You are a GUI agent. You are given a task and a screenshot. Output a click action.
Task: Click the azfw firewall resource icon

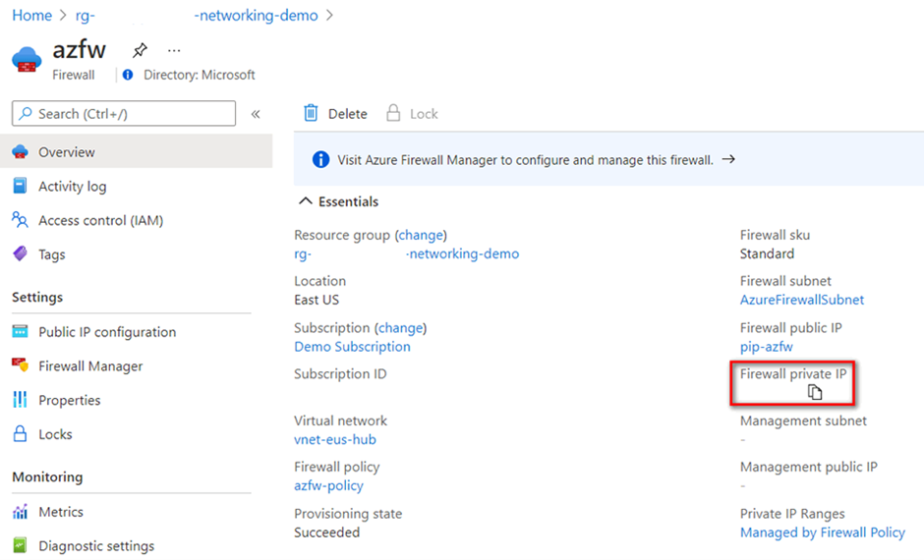(x=27, y=60)
